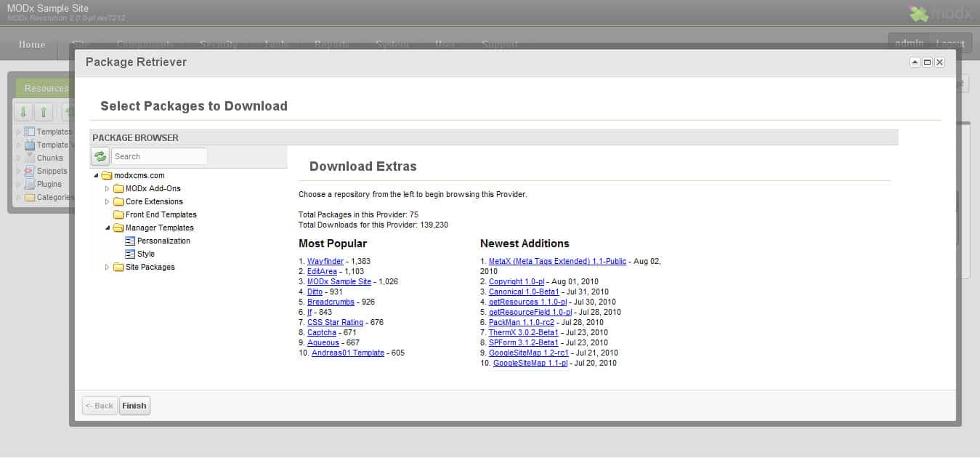The height and width of the screenshot is (458, 980).
Task: Select the Personalization template category icon
Action: 130,241
